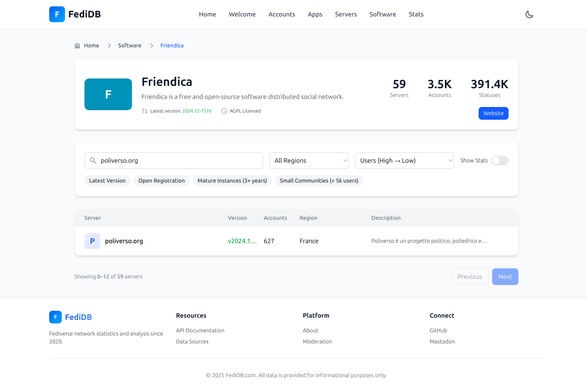
Task: Toggle dark mode moon icon
Action: coord(529,15)
